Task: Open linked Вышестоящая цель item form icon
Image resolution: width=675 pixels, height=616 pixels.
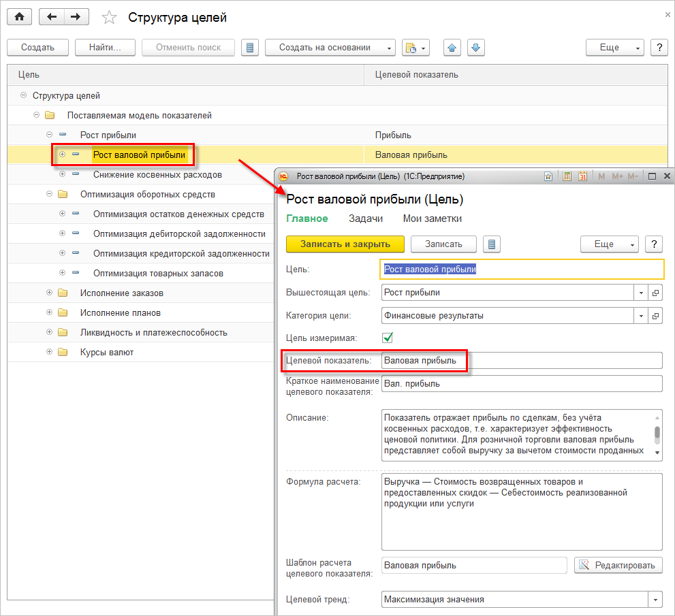Action: (x=655, y=293)
